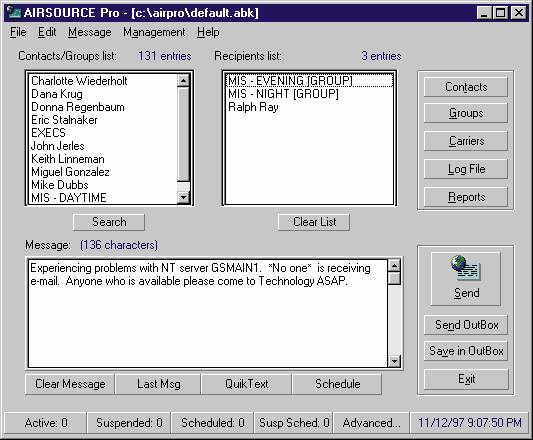The width and height of the screenshot is (533, 440).
Task: Save message in OutBox
Action: (466, 351)
